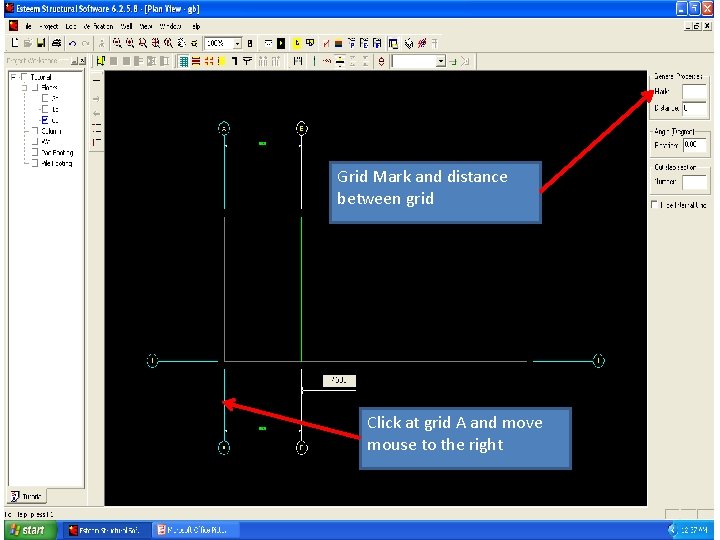The height and width of the screenshot is (540, 720).
Task: Open the View menu
Action: coord(146,26)
